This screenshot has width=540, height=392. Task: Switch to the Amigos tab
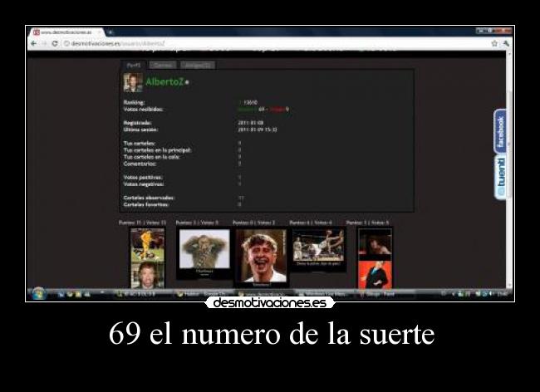pos(198,65)
